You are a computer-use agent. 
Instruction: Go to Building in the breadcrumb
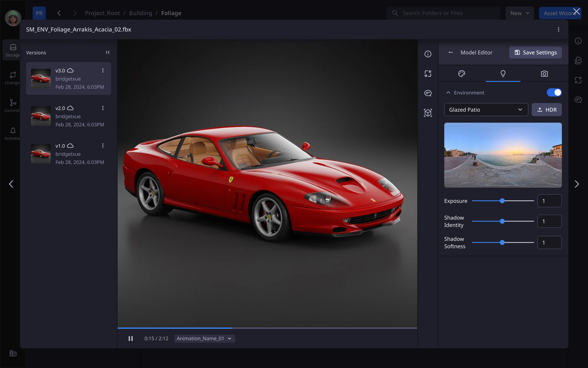pyautogui.click(x=140, y=13)
